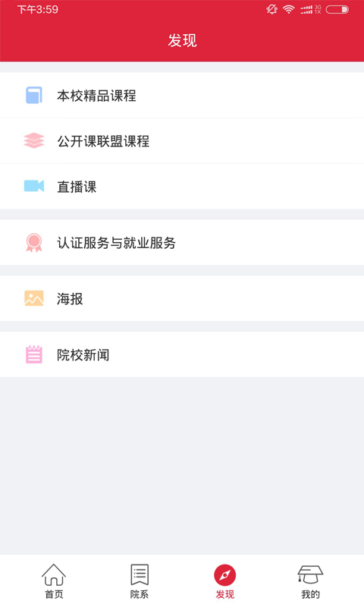
Task: Tap the graduation cap icon for 我的
Action: pyautogui.click(x=310, y=574)
